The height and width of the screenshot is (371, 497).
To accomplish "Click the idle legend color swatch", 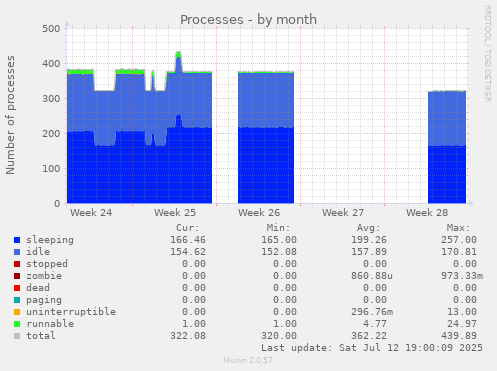I will click(x=17, y=252).
